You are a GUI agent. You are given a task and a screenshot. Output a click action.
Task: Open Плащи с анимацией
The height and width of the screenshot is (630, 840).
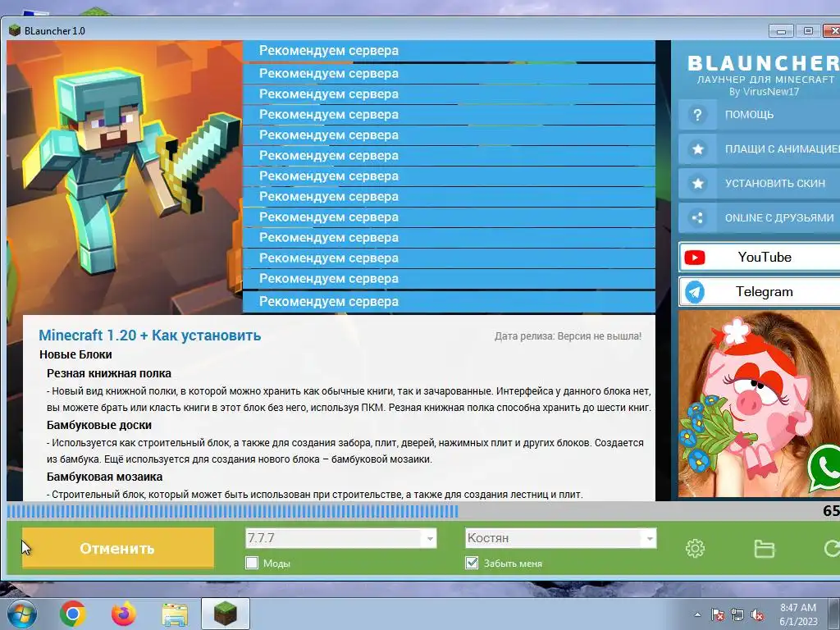(x=759, y=149)
